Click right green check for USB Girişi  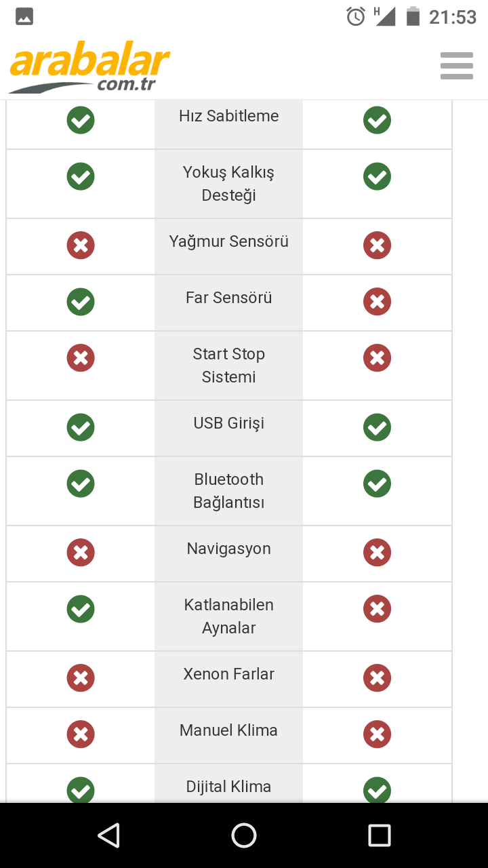(377, 427)
